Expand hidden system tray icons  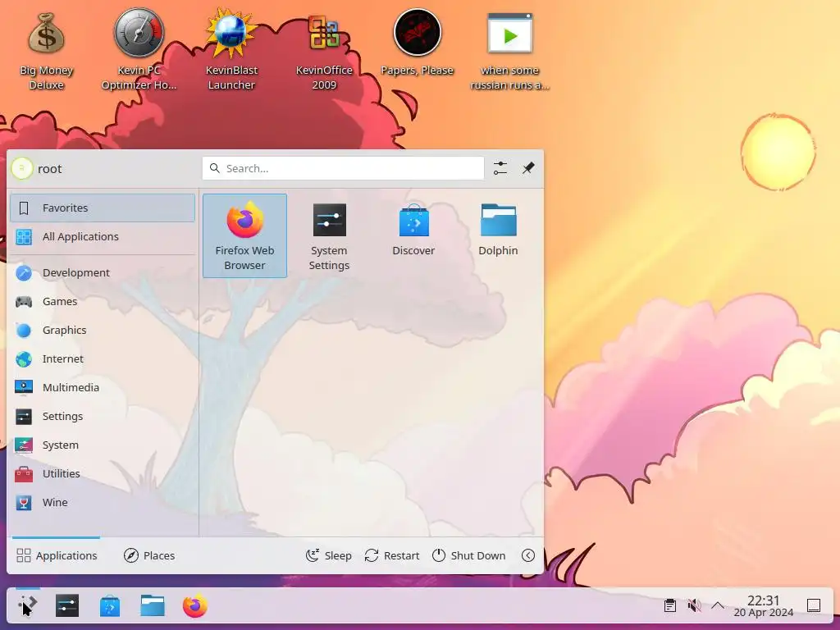pos(718,606)
